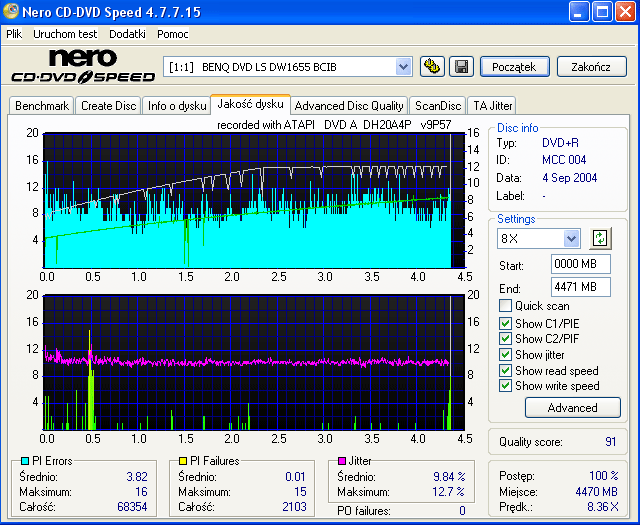Viewport: 640px width, 525px height.
Task: Click the End 4471 MB field
Action: coord(581,287)
